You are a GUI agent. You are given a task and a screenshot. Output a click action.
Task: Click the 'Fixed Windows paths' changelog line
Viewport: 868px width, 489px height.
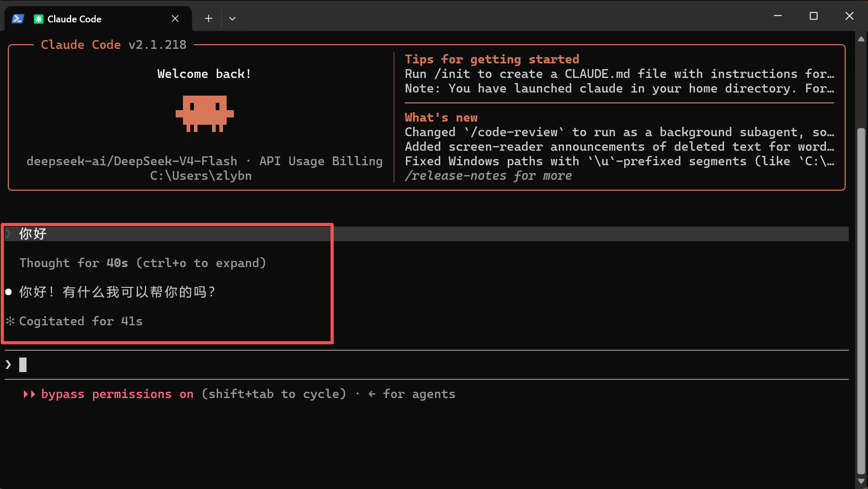point(619,161)
